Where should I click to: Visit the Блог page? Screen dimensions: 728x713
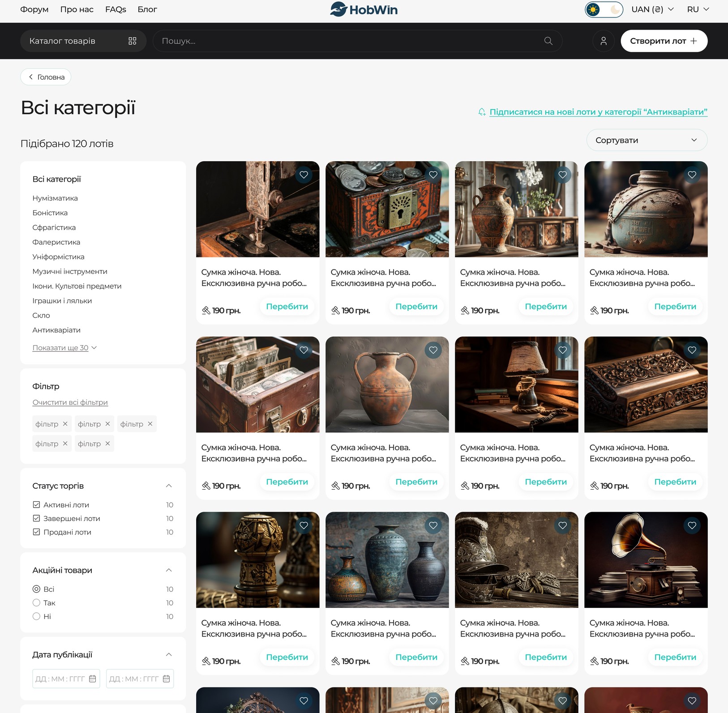pyautogui.click(x=147, y=9)
